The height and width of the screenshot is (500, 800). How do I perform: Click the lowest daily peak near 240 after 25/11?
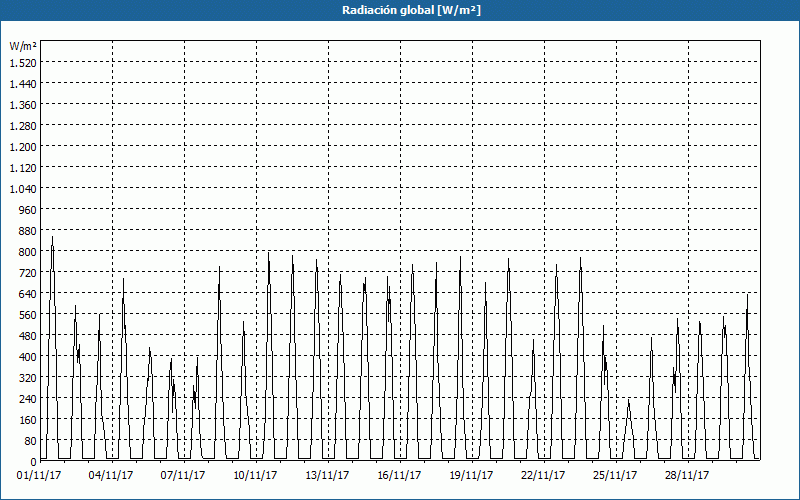click(x=629, y=401)
